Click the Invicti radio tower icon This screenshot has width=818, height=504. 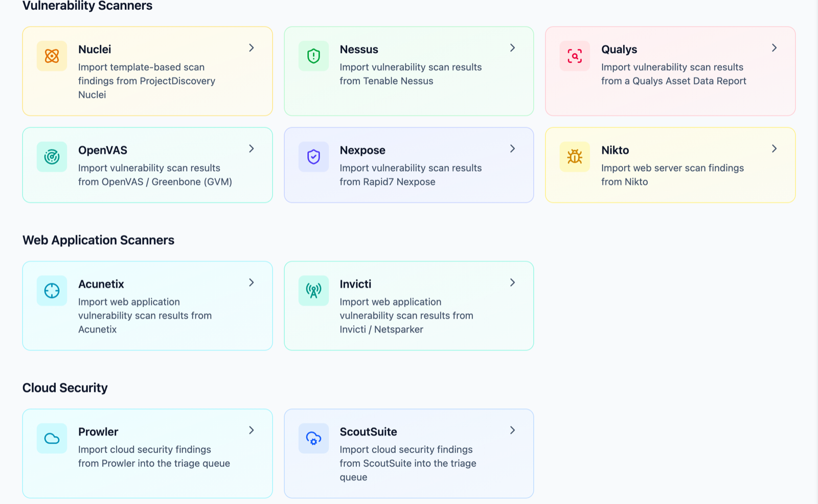tap(313, 290)
